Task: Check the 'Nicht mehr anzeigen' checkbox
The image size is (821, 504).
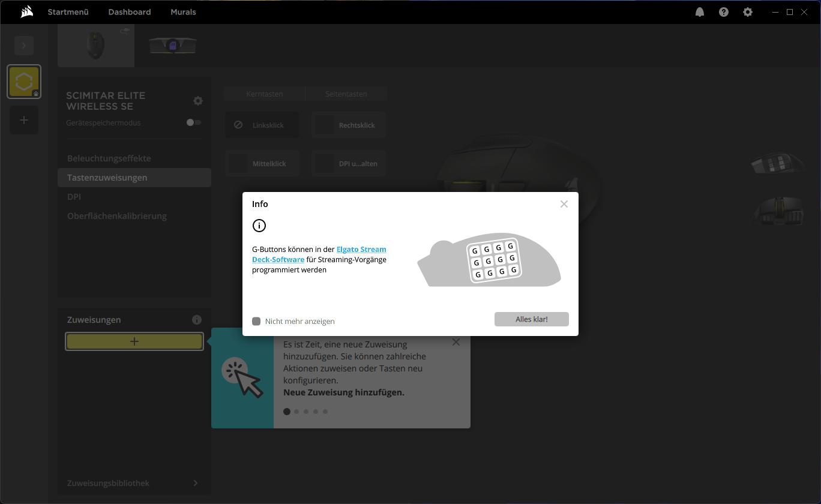Action: click(256, 322)
